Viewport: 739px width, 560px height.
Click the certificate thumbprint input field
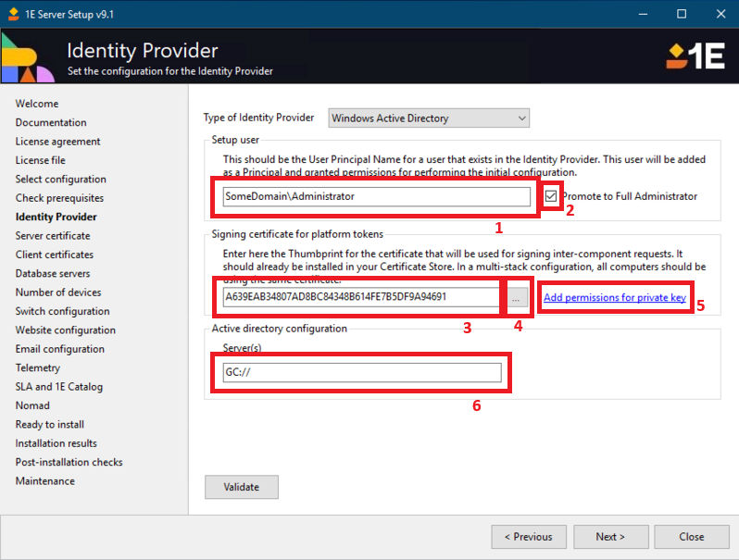(x=361, y=297)
